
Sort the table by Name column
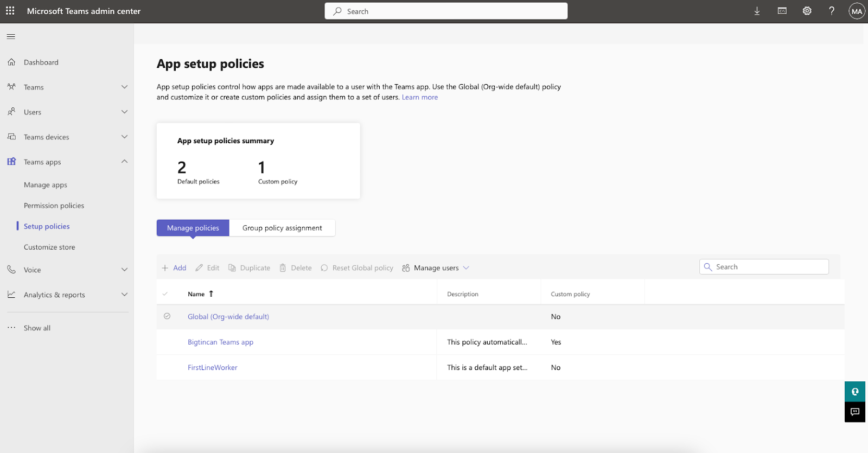tap(196, 294)
